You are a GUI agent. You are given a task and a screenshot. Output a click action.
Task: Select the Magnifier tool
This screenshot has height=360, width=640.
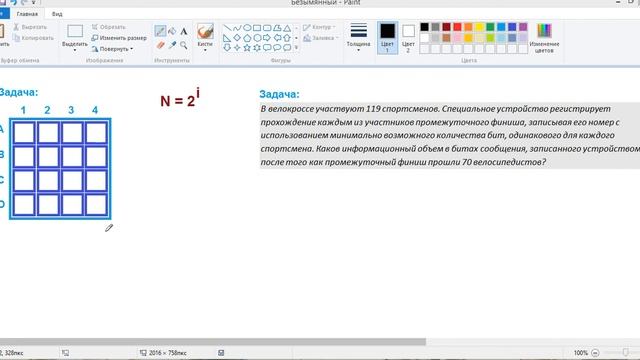[184, 45]
